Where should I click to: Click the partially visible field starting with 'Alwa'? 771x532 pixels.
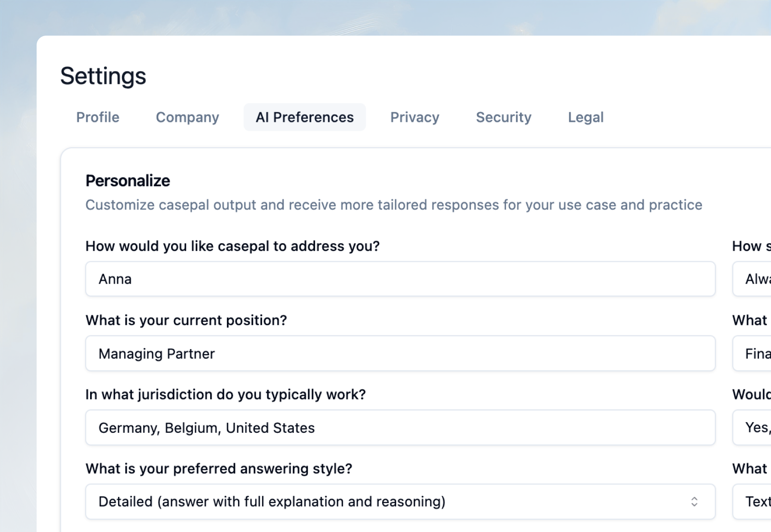tap(754, 279)
